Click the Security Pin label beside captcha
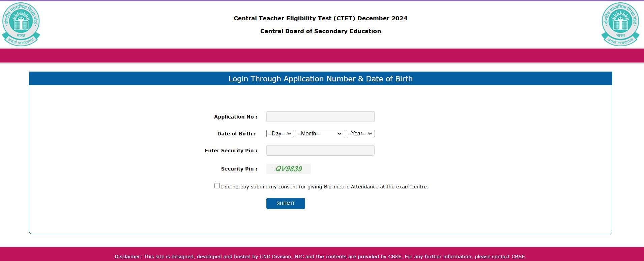Image resolution: width=644 pixels, height=261 pixels. tap(239, 169)
